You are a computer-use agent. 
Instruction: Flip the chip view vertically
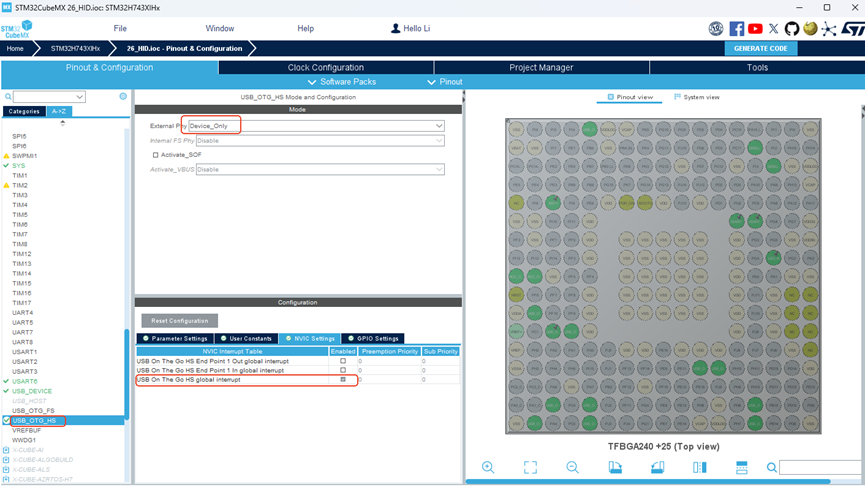741,467
